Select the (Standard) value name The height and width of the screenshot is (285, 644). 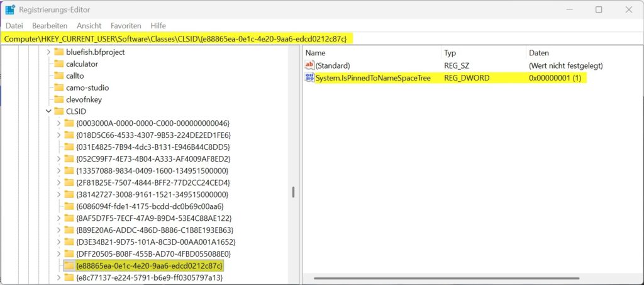click(333, 65)
